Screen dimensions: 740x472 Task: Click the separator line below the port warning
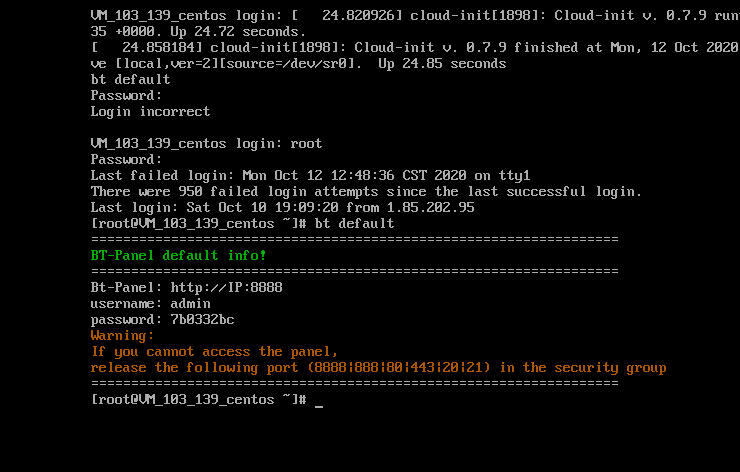[354, 383]
